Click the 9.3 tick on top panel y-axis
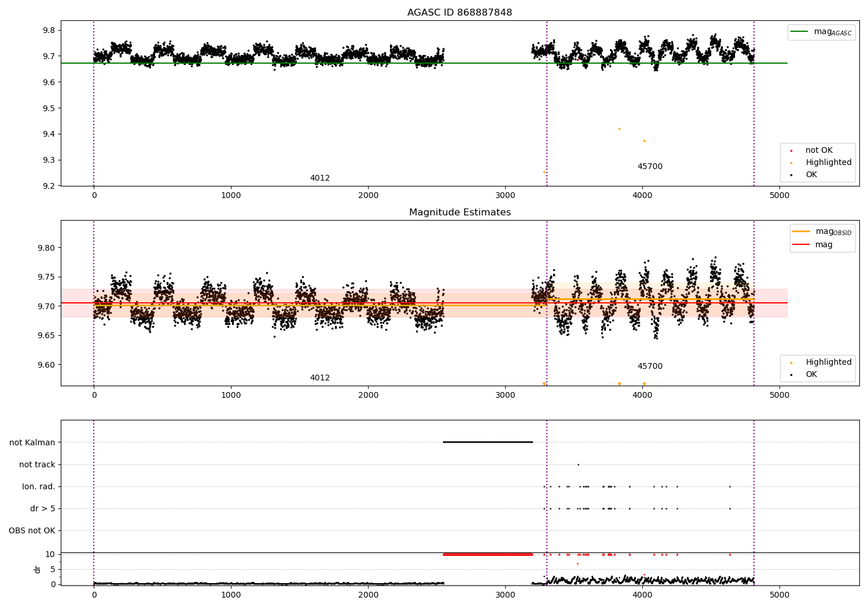This screenshot has height=608, width=868. tap(49, 160)
